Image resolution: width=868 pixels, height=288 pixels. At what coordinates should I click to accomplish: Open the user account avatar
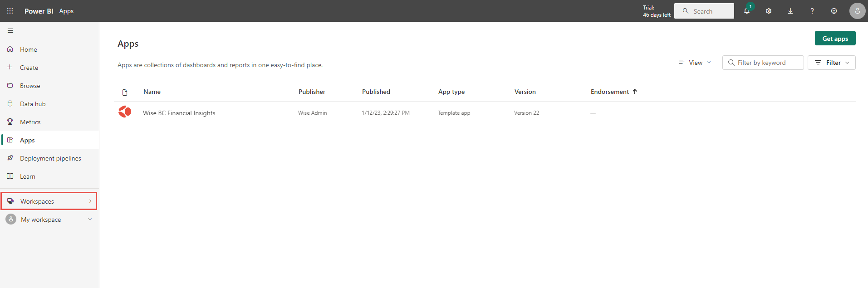(857, 11)
